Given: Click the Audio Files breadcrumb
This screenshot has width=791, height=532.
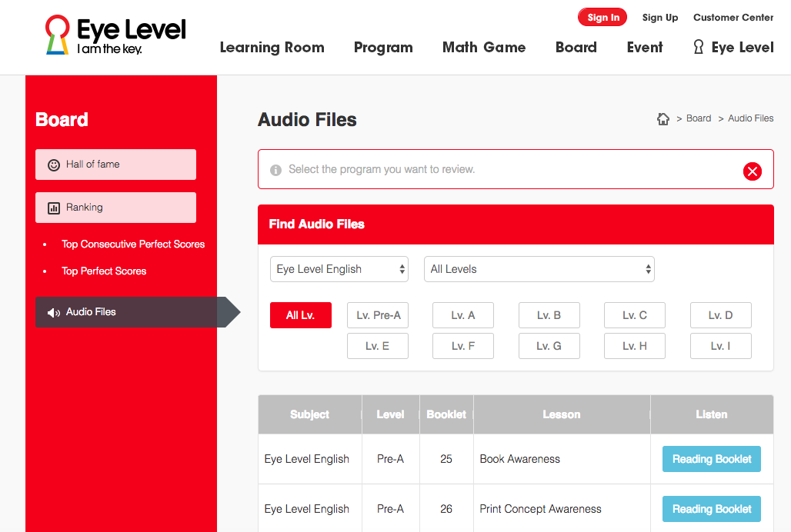Looking at the screenshot, I should (751, 118).
